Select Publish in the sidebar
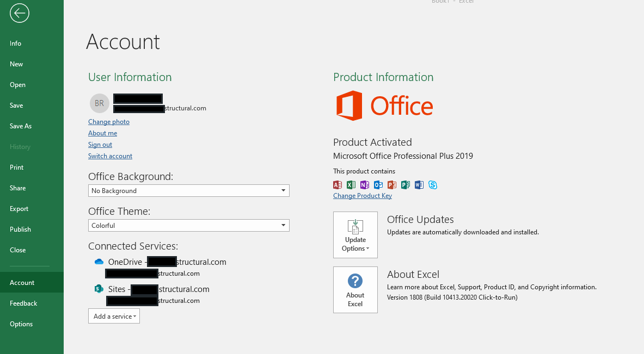Screen dimensions: 644x354 pyautogui.click(x=20, y=229)
